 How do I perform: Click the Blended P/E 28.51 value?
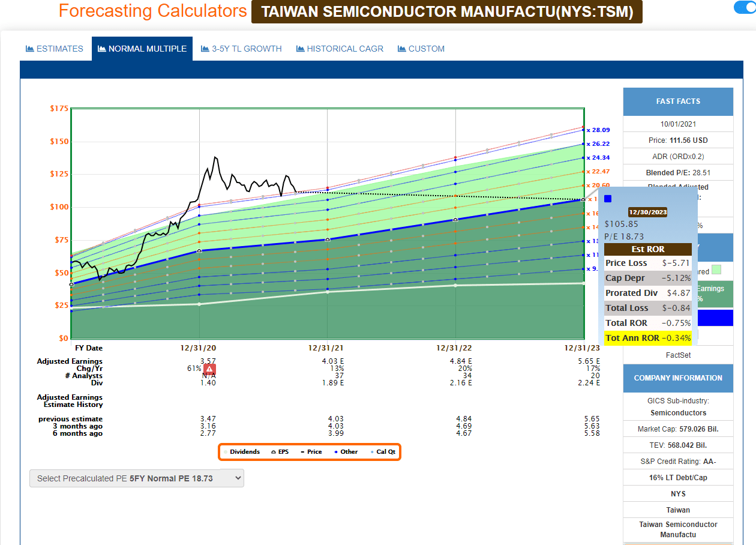pyautogui.click(x=678, y=173)
